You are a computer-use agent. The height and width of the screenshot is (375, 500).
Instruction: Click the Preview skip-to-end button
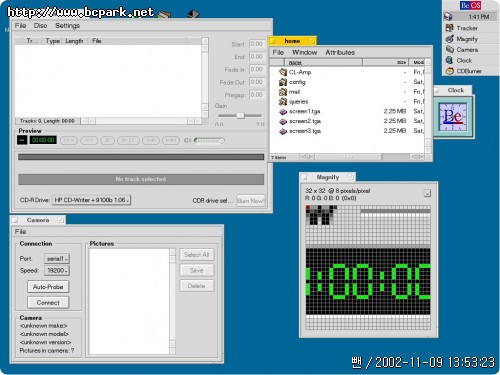[171, 140]
